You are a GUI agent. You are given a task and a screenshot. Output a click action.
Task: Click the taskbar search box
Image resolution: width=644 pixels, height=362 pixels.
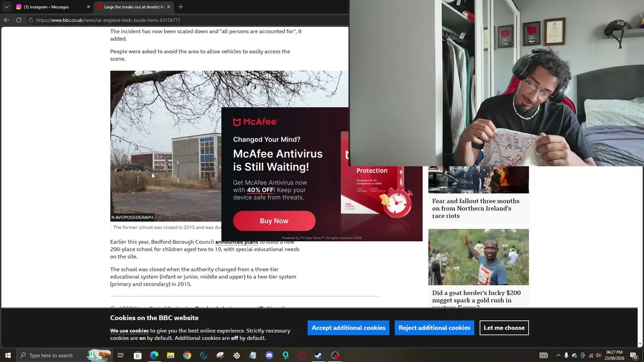pos(64,355)
